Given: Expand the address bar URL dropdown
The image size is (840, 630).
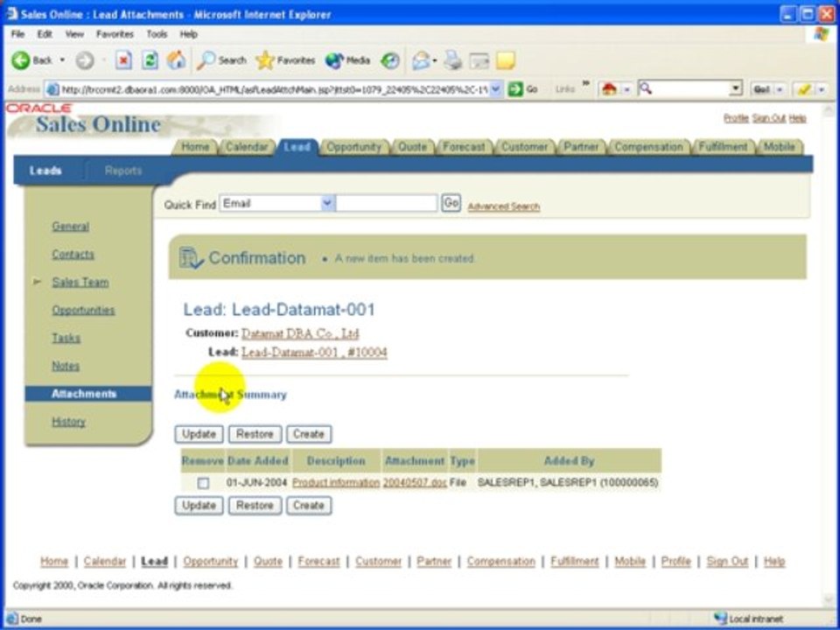Looking at the screenshot, I should tap(496, 89).
